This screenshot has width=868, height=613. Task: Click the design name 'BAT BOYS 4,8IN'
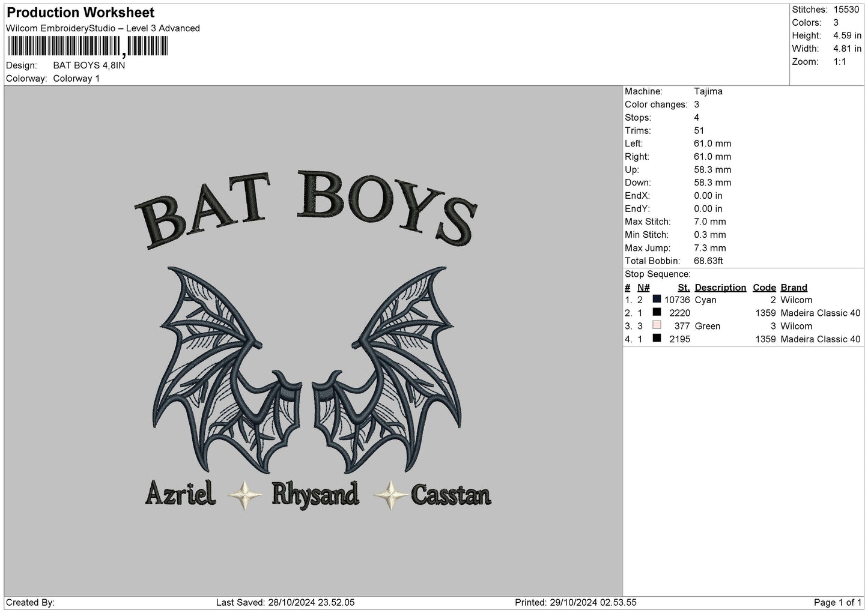89,65
